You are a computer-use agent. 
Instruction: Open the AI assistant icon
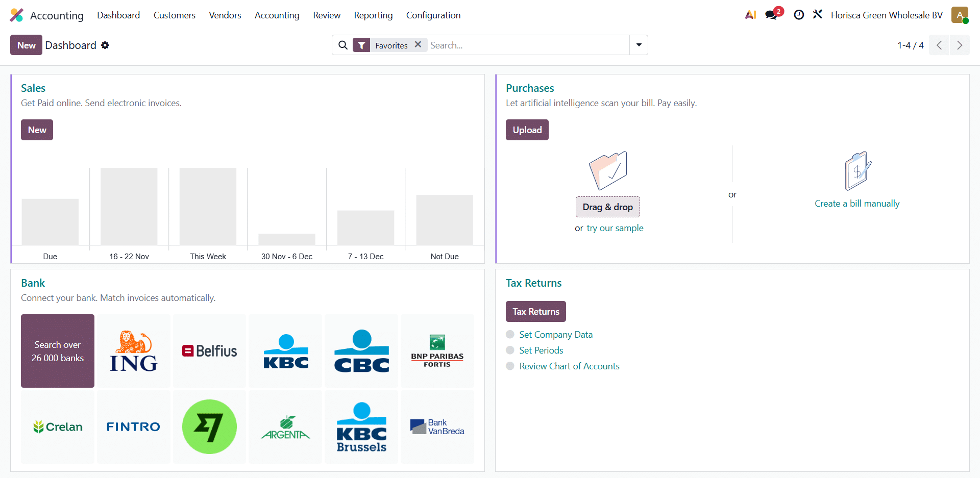point(750,15)
